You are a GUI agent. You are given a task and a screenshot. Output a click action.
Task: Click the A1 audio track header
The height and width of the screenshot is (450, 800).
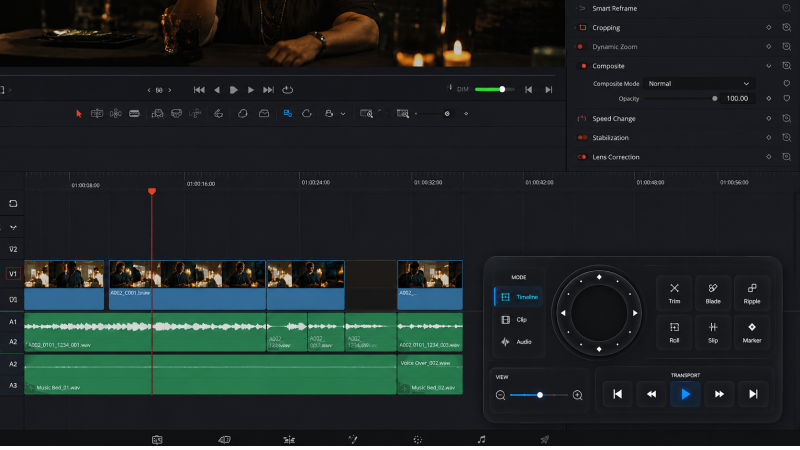coord(13,322)
